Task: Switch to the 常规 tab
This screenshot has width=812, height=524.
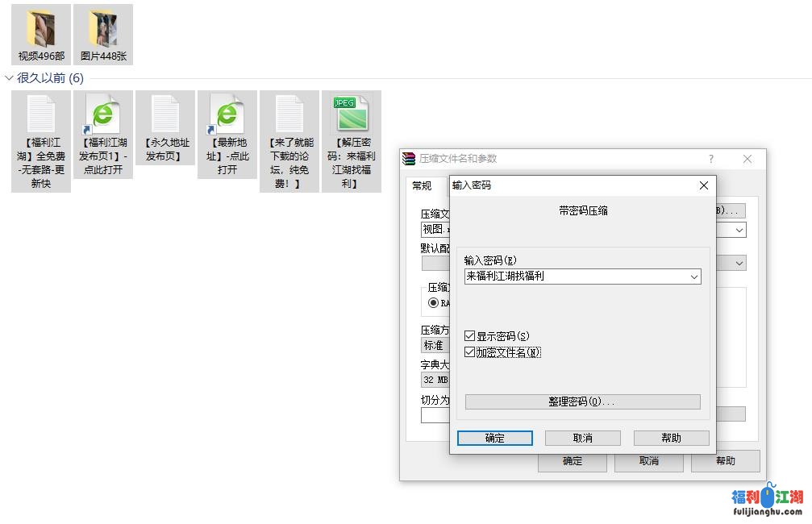Action: pos(422,185)
